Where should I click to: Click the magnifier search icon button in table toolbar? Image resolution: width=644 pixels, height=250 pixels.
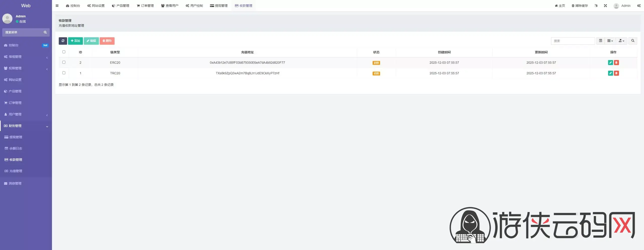633,41
